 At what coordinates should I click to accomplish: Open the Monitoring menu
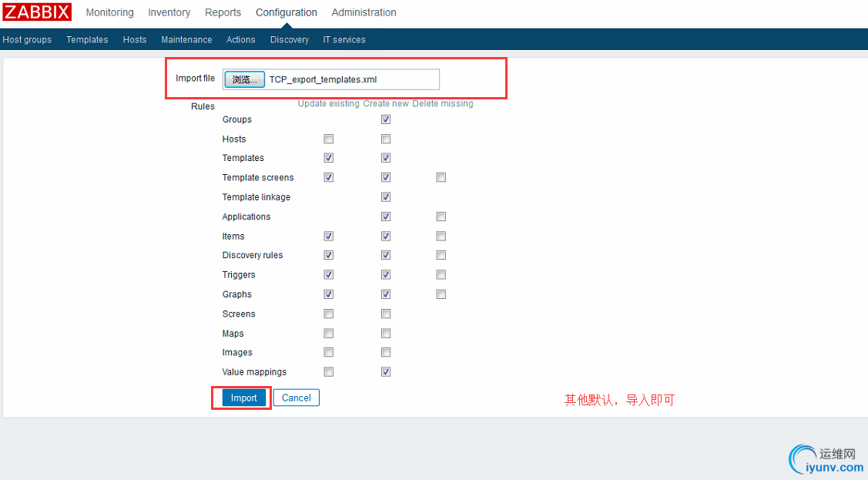click(109, 12)
